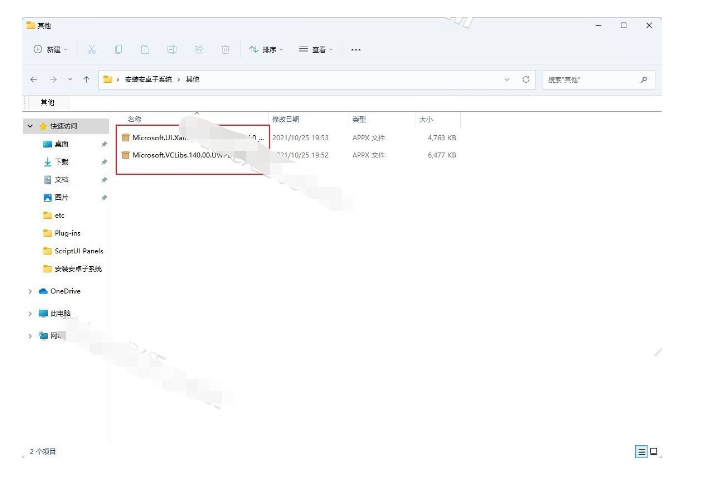Unpin Documents using its pin icon
Image resolution: width=710 pixels, height=481 pixels.
tap(104, 180)
